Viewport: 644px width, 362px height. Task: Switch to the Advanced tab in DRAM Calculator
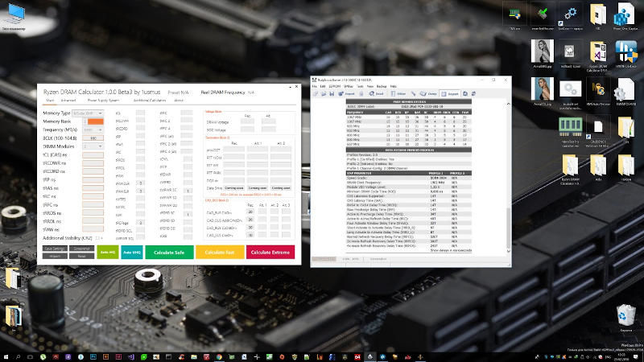(68, 100)
